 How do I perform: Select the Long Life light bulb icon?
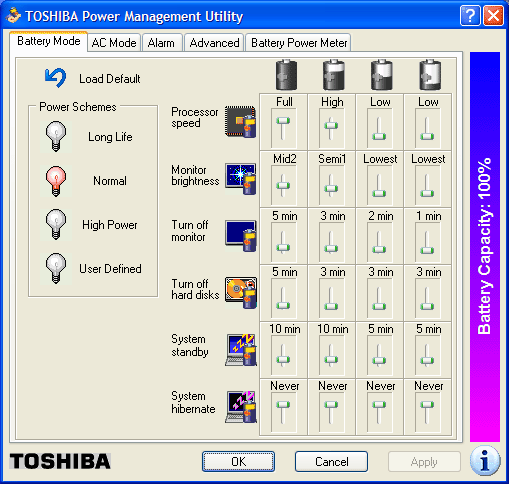tap(56, 136)
